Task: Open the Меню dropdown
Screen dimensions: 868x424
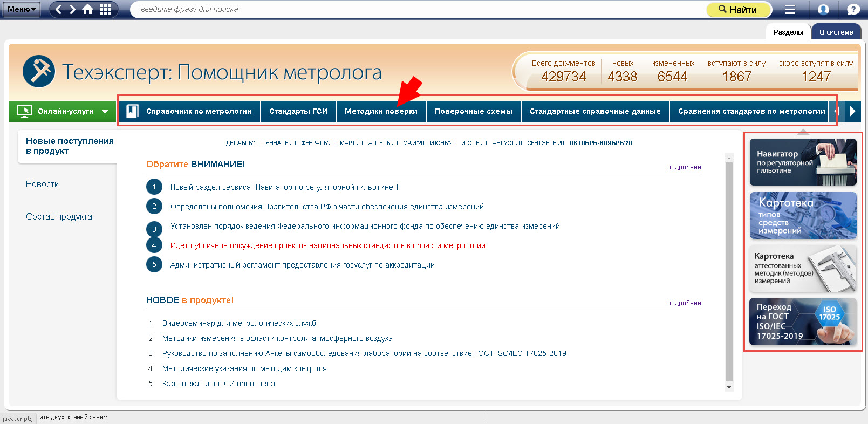Action: click(21, 9)
